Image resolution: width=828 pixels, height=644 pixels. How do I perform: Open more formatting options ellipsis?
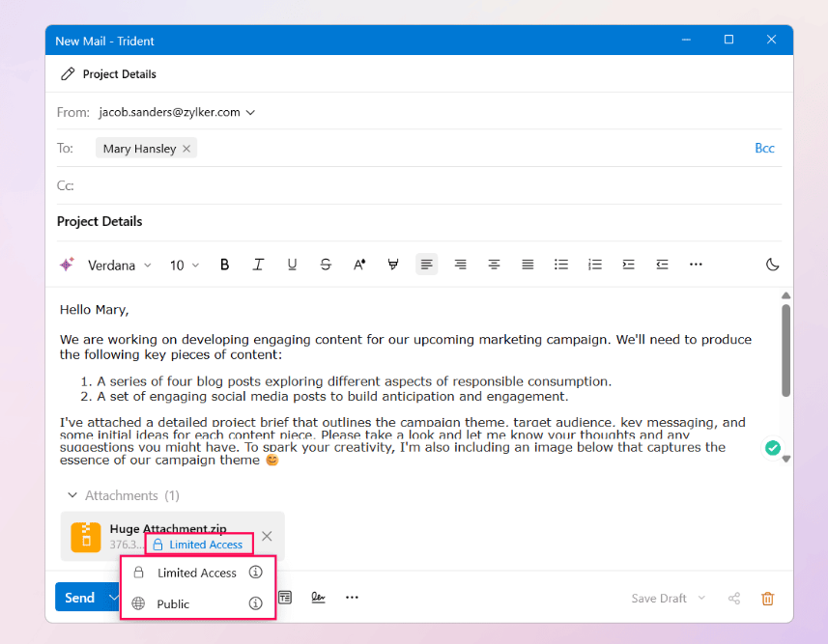(696, 265)
